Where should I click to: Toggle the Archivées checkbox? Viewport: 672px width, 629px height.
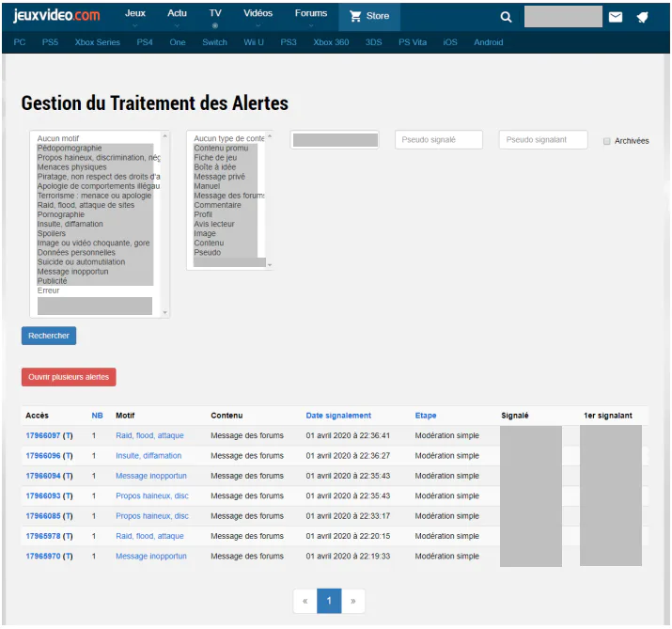[x=607, y=141]
